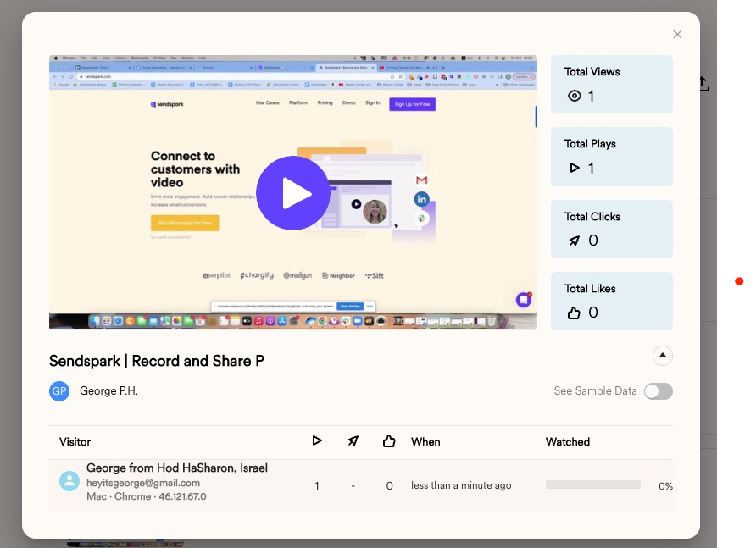The width and height of the screenshot is (756, 548).
Task: Select the Visitor column header
Action: [75, 442]
